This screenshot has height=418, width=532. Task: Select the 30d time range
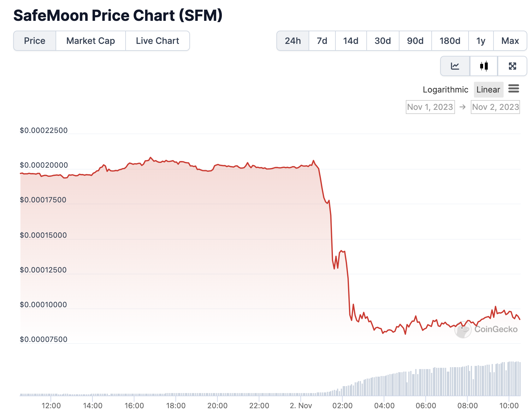383,41
